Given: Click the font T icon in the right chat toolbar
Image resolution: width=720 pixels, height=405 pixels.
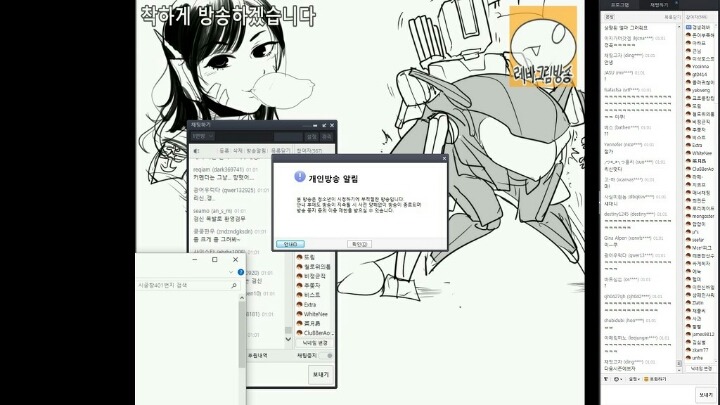Looking at the screenshot, I should coord(606,379).
